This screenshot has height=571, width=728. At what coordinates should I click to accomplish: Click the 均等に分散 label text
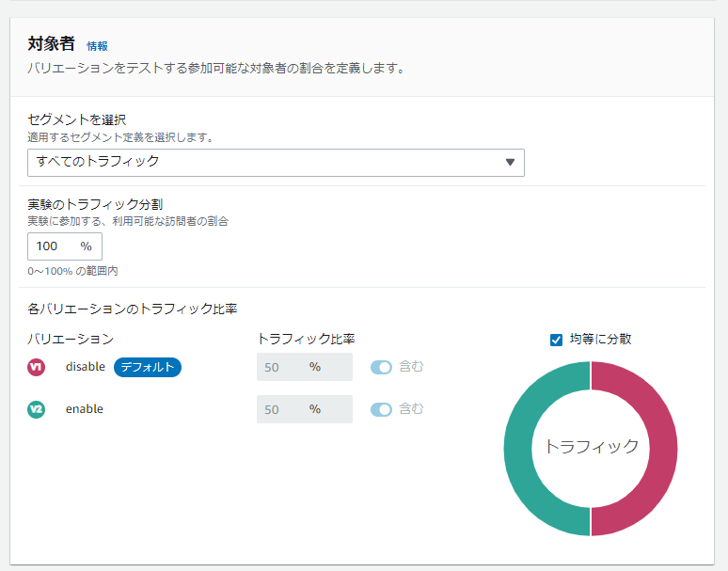tap(600, 339)
